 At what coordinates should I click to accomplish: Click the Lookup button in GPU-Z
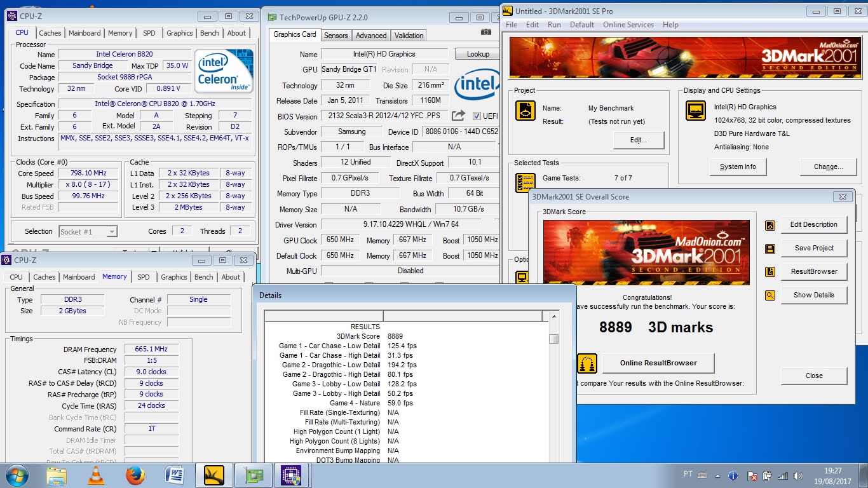[x=478, y=54]
